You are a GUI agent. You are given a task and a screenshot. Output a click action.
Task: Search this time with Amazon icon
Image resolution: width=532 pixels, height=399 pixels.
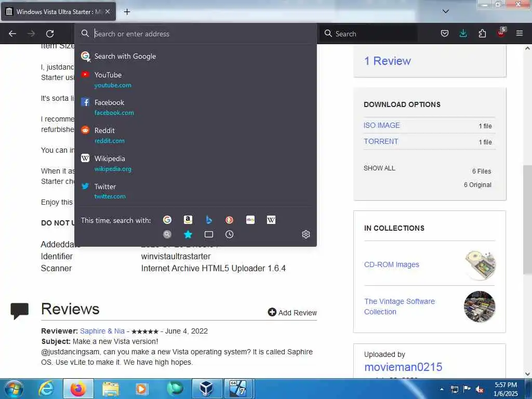pos(188,220)
